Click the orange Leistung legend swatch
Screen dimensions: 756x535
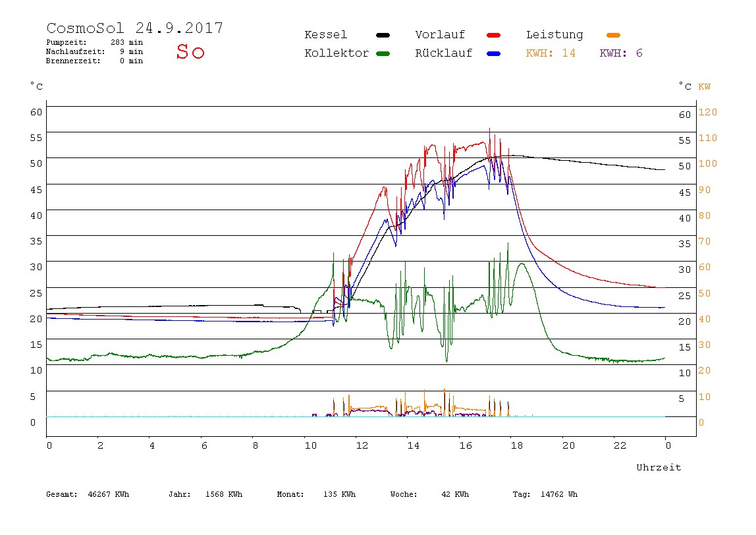tap(613, 35)
